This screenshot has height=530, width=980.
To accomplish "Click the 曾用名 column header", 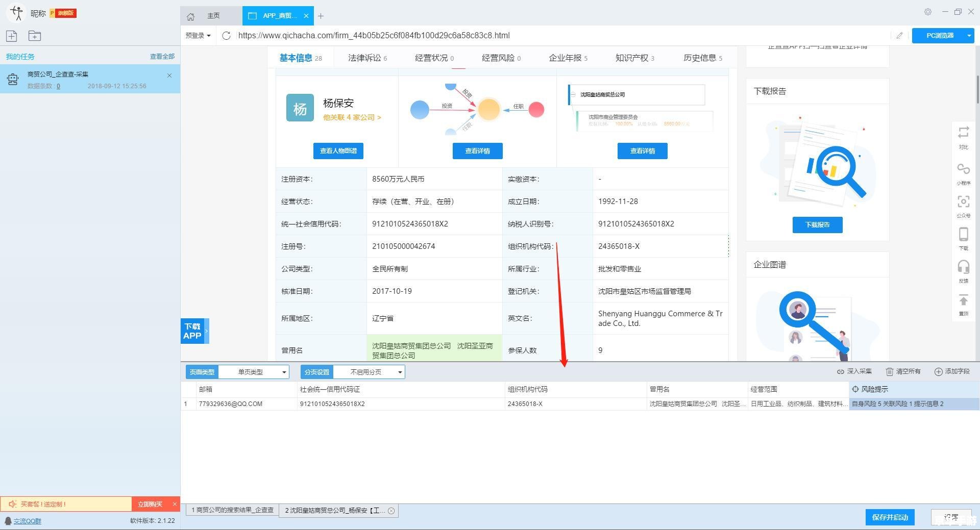I will (697, 389).
